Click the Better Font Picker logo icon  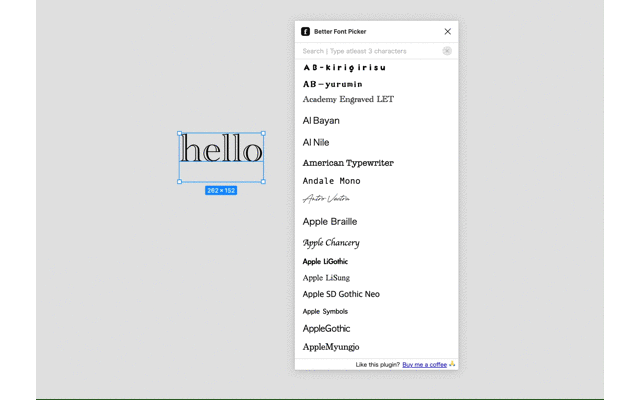305,31
